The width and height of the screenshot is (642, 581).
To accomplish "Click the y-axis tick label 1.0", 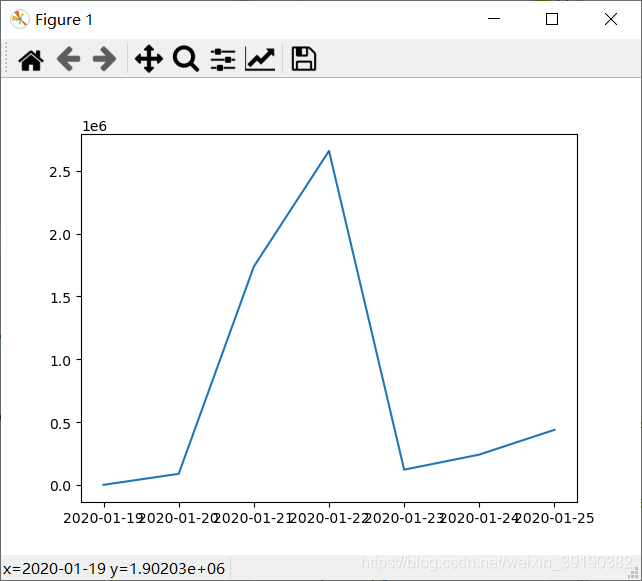I will coord(60,361).
